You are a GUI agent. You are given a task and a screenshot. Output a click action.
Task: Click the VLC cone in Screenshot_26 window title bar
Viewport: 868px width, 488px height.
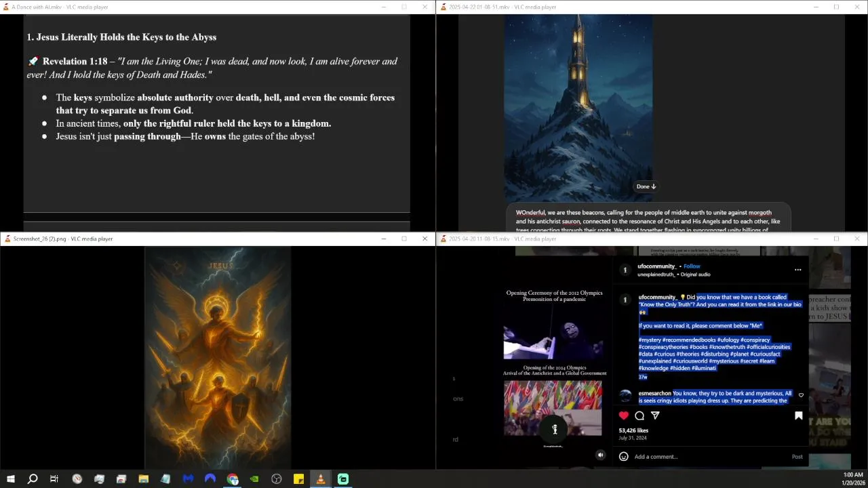tap(7, 239)
